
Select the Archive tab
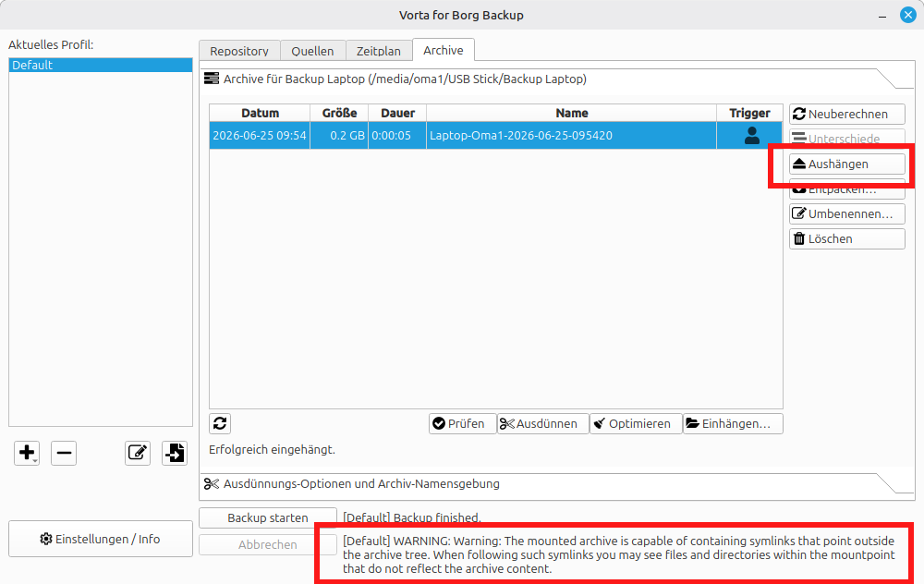444,50
